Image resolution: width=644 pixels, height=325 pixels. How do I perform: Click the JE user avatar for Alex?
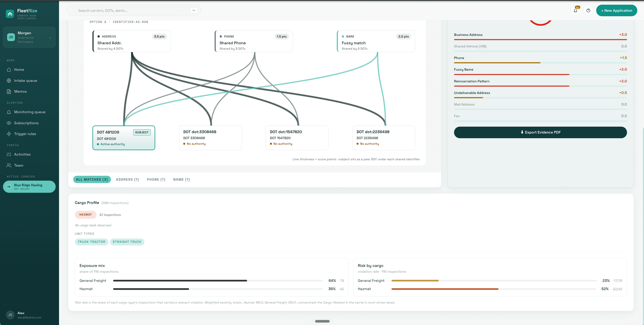(x=10, y=315)
